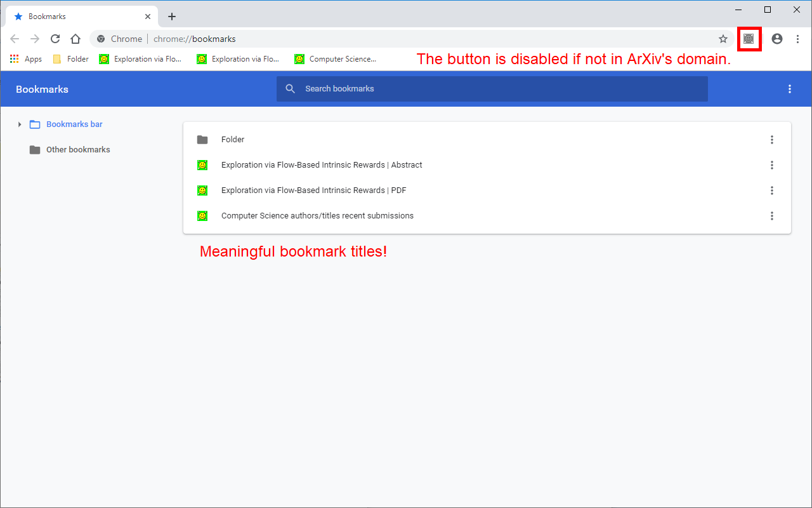Image resolution: width=812 pixels, height=508 pixels.
Task: Open the Computer Science recent submissions bookmark
Action: (x=317, y=215)
